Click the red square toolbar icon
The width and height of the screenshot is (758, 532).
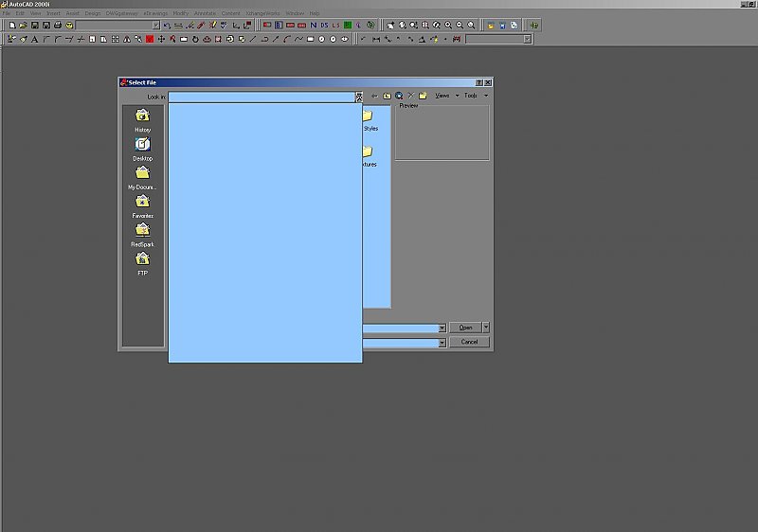click(150, 39)
